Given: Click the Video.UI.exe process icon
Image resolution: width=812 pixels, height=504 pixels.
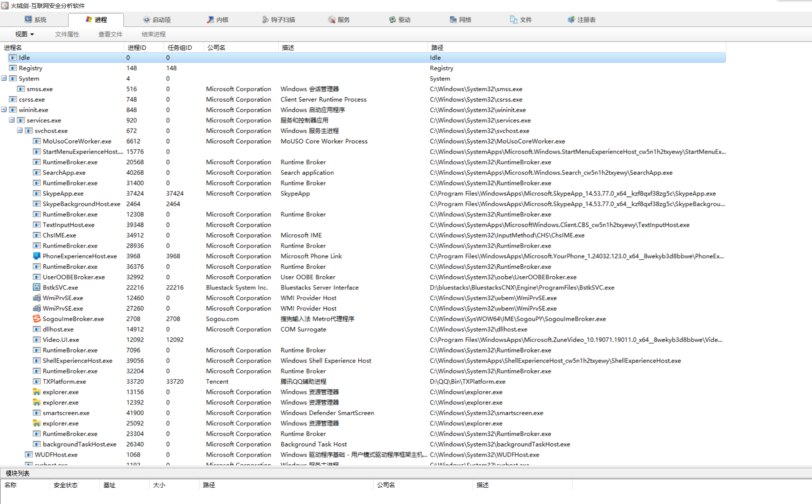Looking at the screenshot, I should [37, 340].
